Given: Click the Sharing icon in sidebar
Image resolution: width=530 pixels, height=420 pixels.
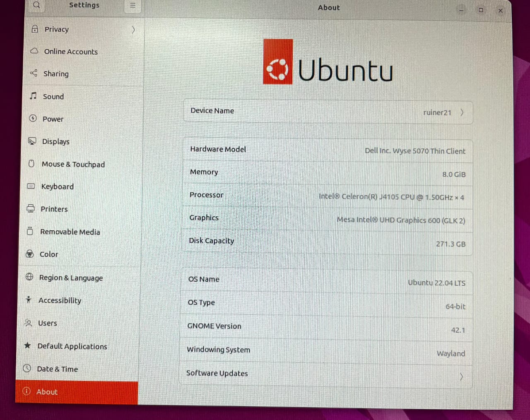Looking at the screenshot, I should pyautogui.click(x=34, y=73).
